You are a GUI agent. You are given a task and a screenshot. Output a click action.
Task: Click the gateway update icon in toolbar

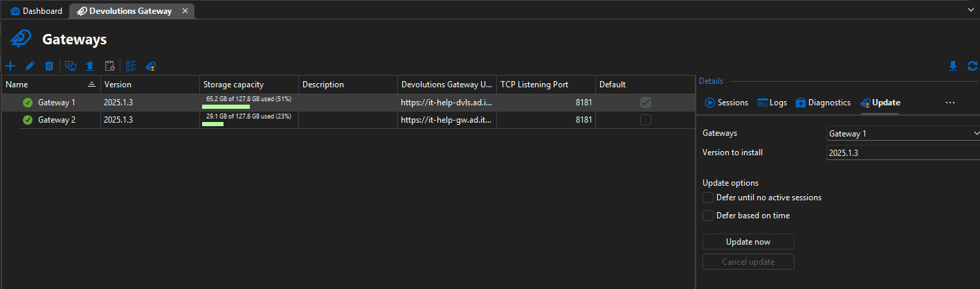(x=151, y=66)
